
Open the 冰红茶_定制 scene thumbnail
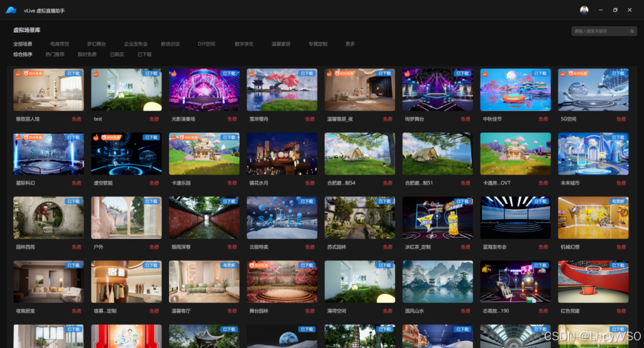(438, 218)
